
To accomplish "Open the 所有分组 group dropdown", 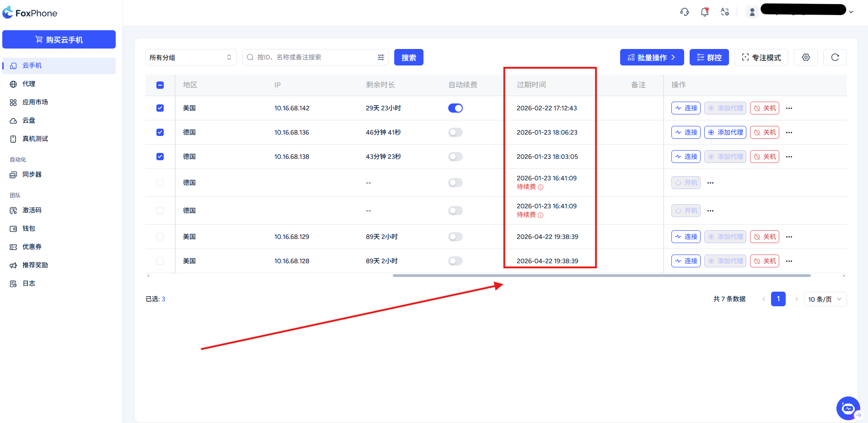I will (191, 57).
